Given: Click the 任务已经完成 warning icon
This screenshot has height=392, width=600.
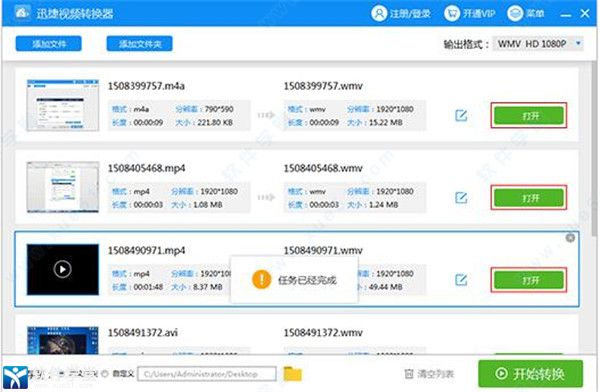Looking at the screenshot, I should point(261,279).
